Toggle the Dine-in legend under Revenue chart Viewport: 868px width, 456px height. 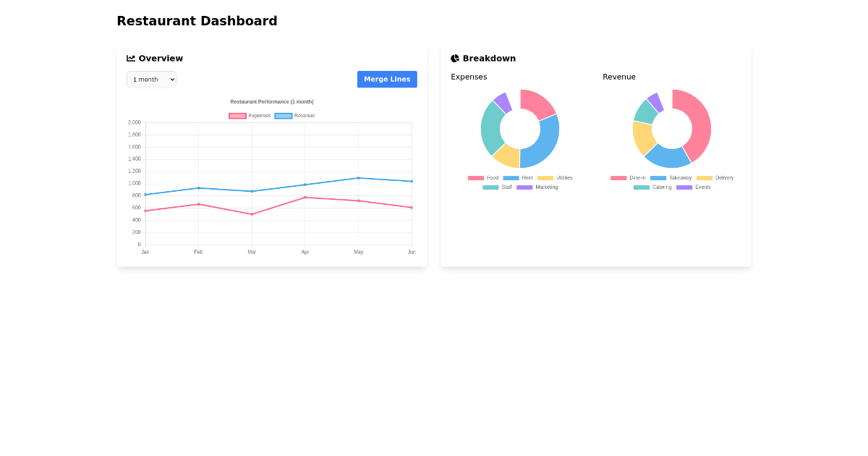(x=629, y=177)
